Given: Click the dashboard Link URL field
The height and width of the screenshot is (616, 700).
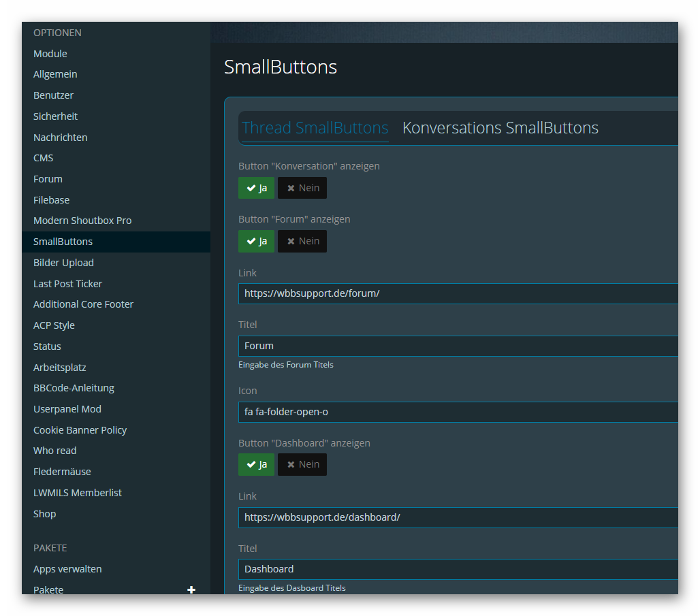Looking at the screenshot, I should click(x=458, y=517).
